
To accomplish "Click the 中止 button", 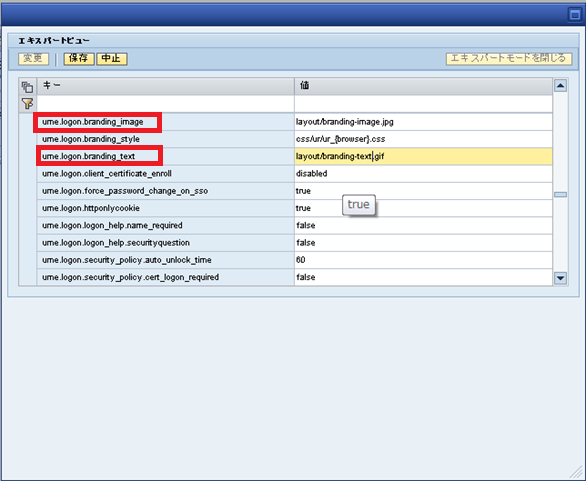I will pyautogui.click(x=112, y=59).
